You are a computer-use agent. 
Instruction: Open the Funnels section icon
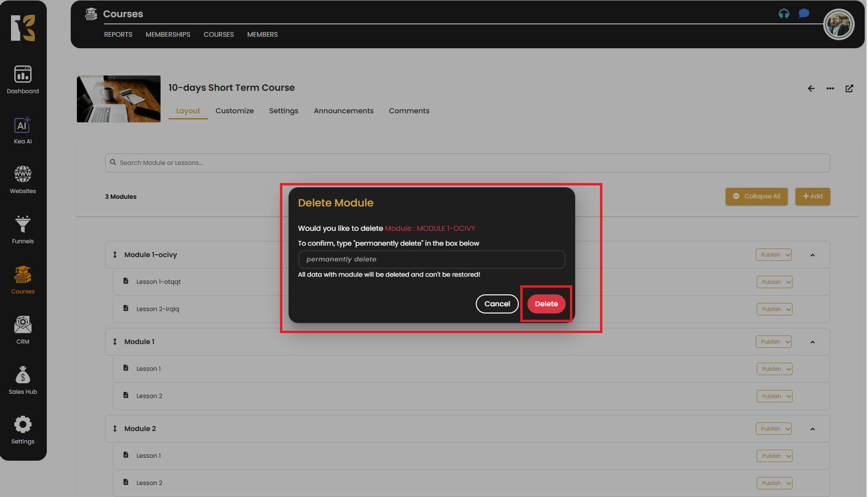pos(22,224)
